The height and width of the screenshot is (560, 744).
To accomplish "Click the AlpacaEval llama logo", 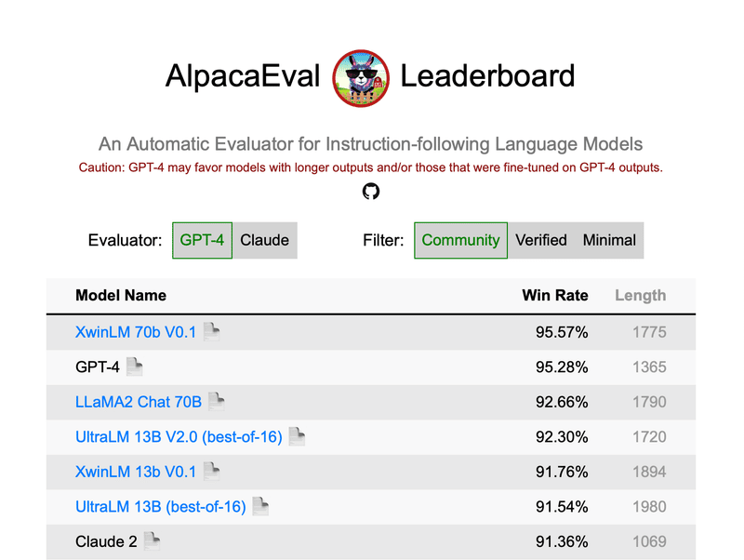I will (x=361, y=78).
